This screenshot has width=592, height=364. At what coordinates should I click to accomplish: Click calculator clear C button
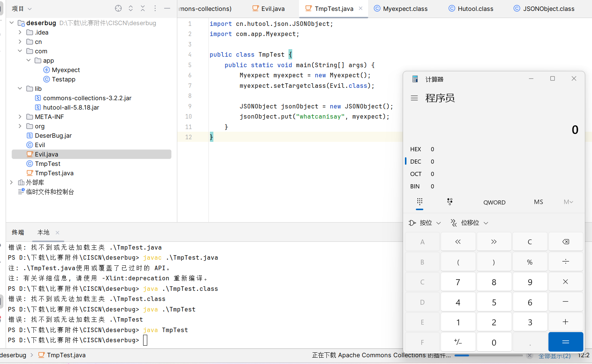pyautogui.click(x=530, y=242)
